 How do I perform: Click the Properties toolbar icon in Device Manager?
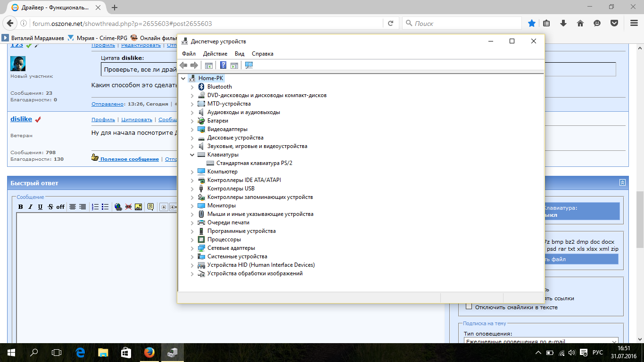coord(208,66)
